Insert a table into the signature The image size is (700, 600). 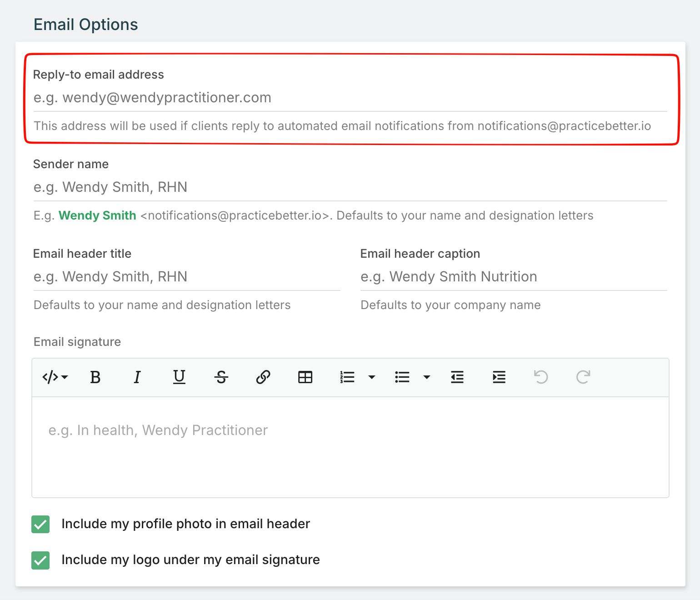coord(305,377)
